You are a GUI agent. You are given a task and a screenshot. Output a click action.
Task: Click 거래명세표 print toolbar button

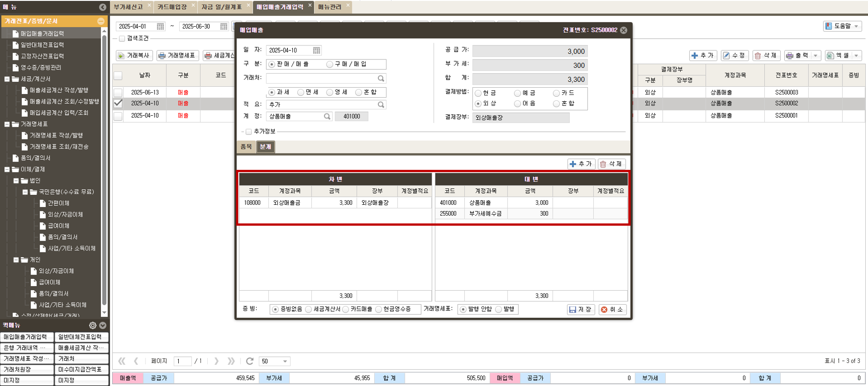pos(178,55)
